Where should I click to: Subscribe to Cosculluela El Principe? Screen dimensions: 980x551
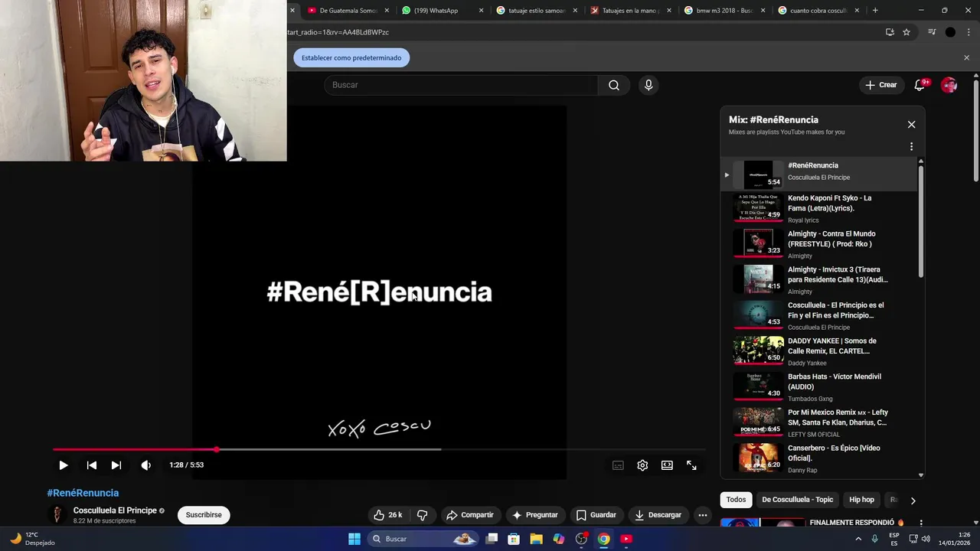coord(204,515)
